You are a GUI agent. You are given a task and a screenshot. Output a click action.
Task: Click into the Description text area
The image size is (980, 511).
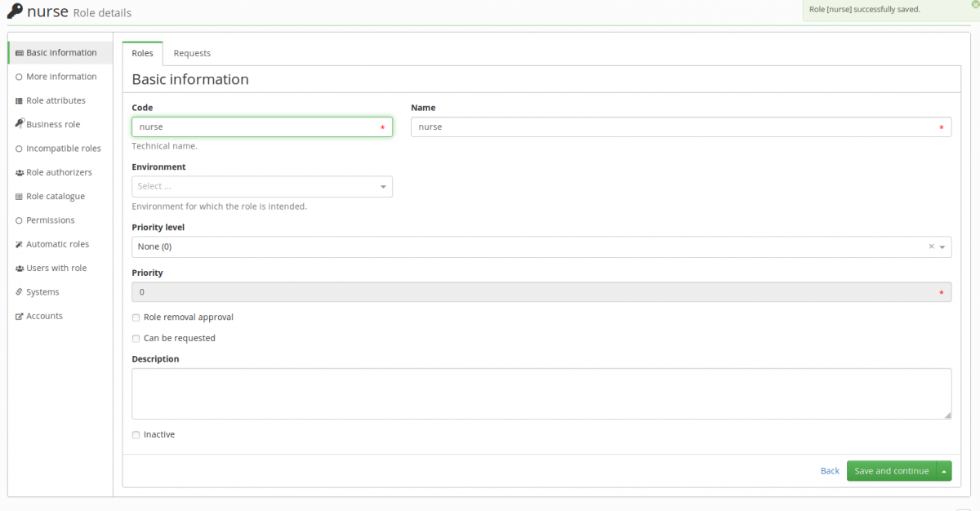(x=541, y=394)
